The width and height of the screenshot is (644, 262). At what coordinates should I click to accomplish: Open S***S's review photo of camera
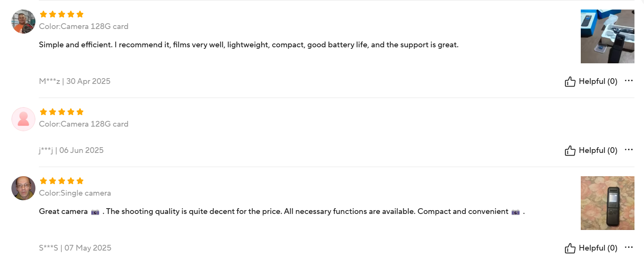click(607, 203)
